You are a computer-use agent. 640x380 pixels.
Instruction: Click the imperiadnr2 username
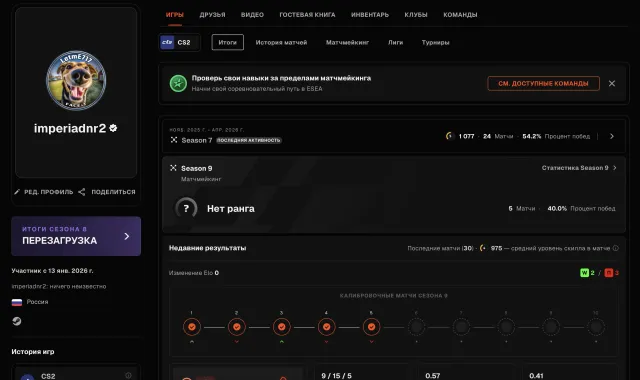coord(70,128)
